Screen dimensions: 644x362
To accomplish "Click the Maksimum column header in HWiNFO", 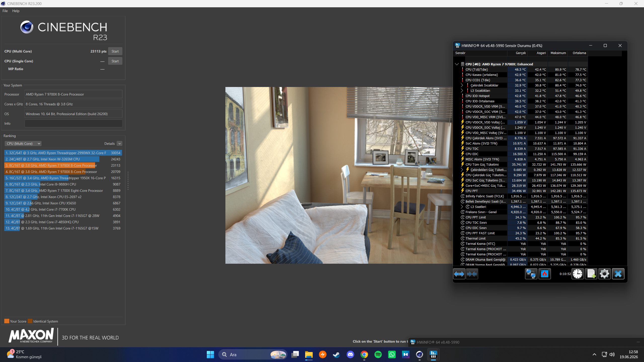I will [x=558, y=53].
